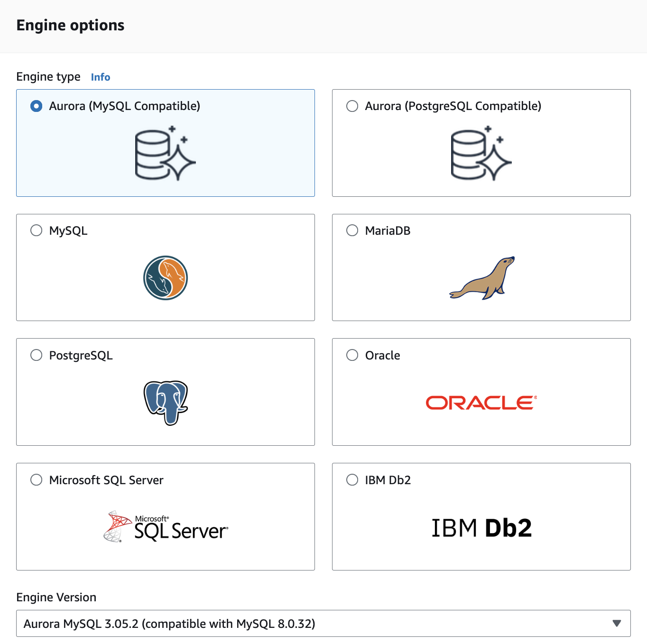Click the Aurora MySQL 3.05.2 version field
Screen dimensions: 647x644
(x=323, y=623)
